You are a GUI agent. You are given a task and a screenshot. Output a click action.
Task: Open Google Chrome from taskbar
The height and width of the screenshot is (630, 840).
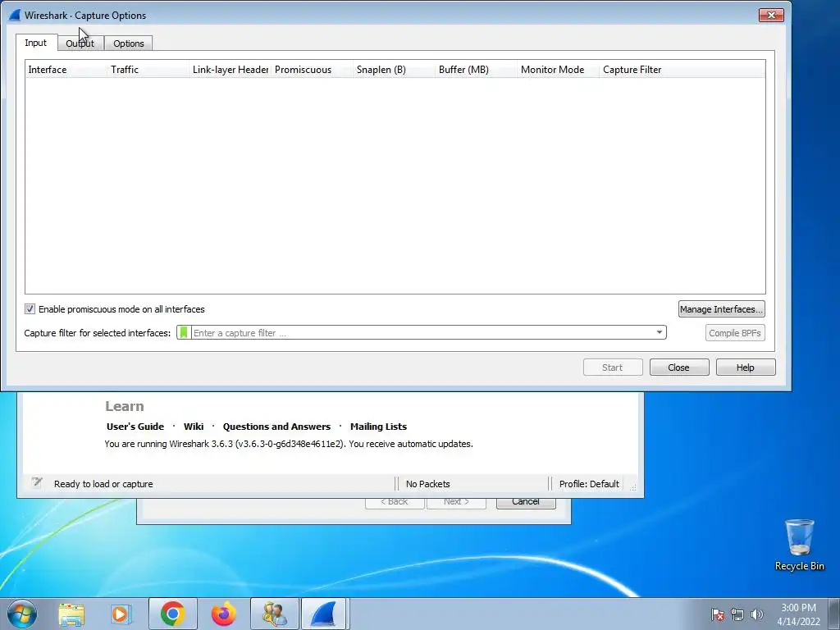pyautogui.click(x=172, y=614)
